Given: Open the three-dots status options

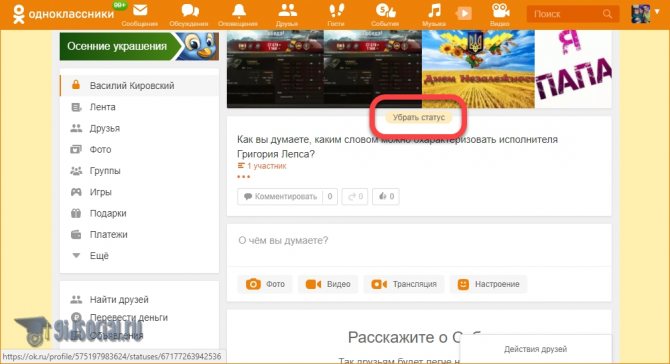Looking at the screenshot, I should [244, 176].
